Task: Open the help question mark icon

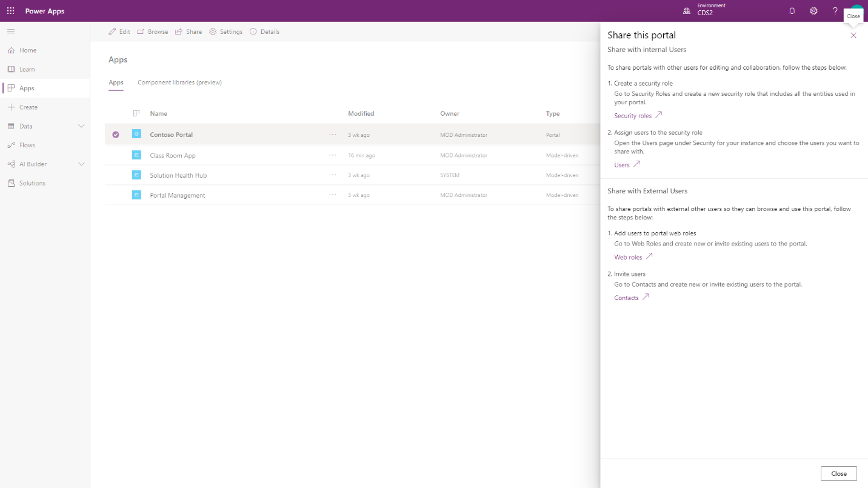Action: (835, 11)
